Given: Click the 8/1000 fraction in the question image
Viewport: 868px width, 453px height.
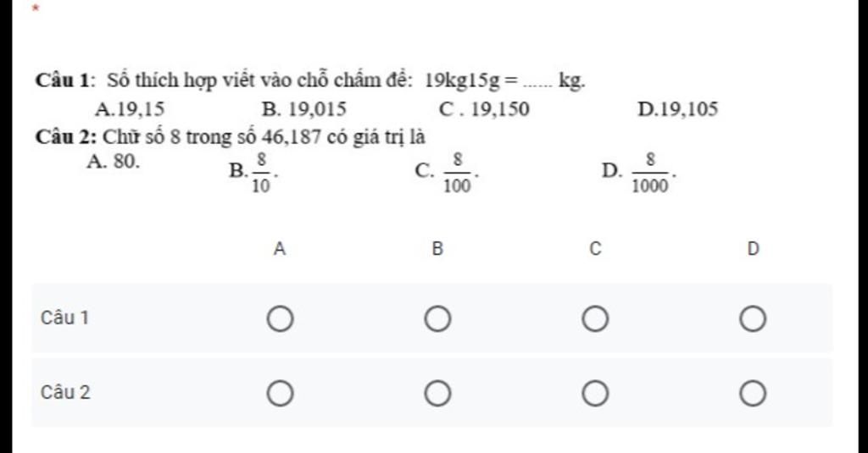Looking at the screenshot, I should [x=650, y=173].
